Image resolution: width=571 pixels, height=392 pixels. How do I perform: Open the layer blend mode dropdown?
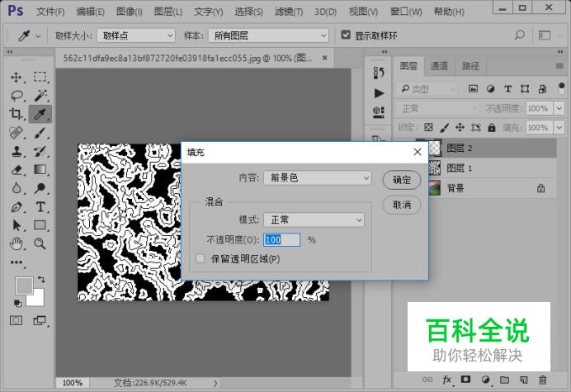click(437, 108)
